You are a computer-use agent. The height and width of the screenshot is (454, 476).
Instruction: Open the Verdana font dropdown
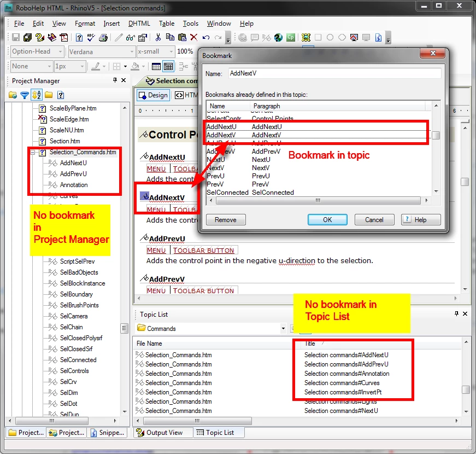132,51
